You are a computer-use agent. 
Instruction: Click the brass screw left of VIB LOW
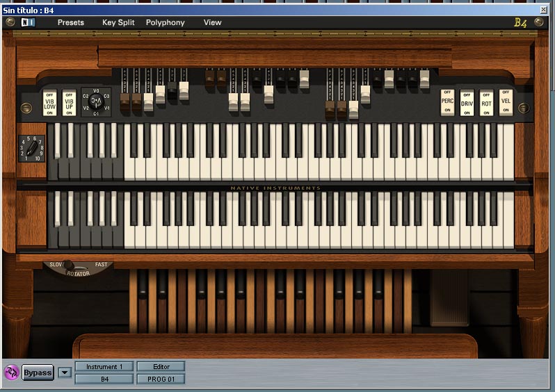point(26,108)
